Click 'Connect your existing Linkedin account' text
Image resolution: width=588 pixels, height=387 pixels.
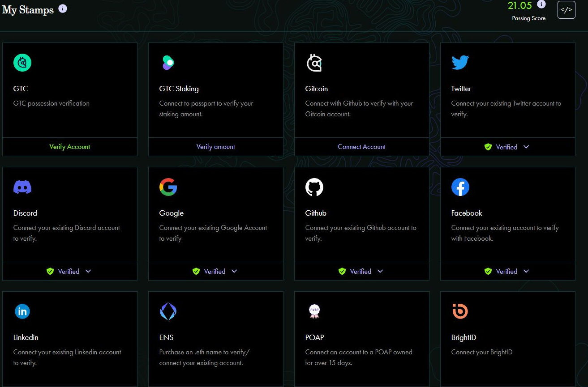point(67,357)
